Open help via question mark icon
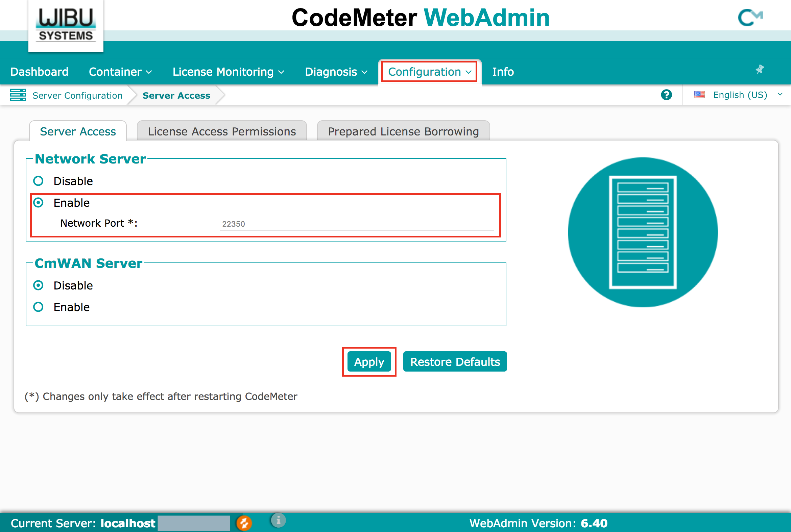791x532 pixels. click(x=666, y=95)
